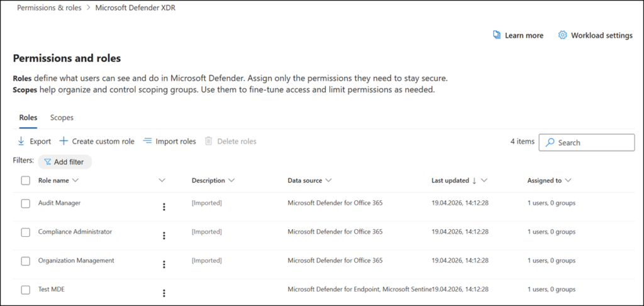
Task: Click the Role name column header
Action: point(53,181)
